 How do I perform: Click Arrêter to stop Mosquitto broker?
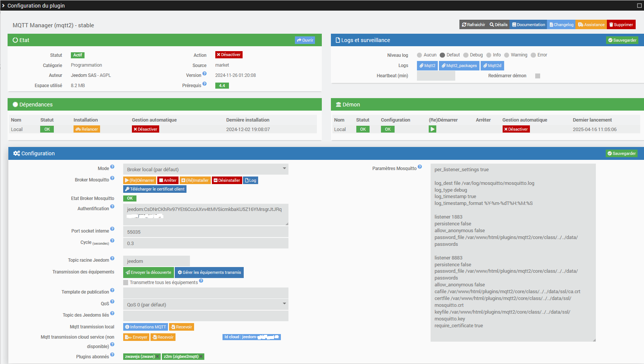pyautogui.click(x=168, y=180)
